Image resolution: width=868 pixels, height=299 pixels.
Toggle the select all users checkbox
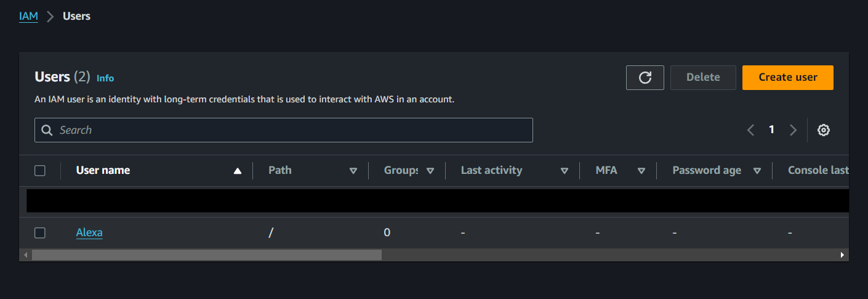point(40,171)
